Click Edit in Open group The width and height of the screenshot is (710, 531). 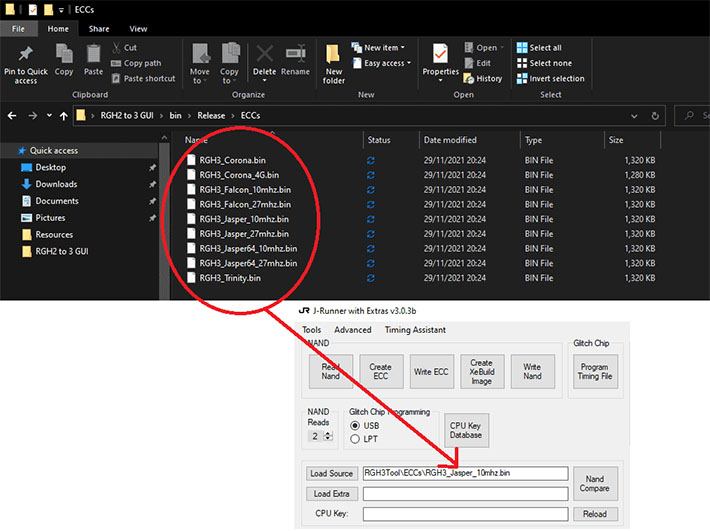[478, 63]
